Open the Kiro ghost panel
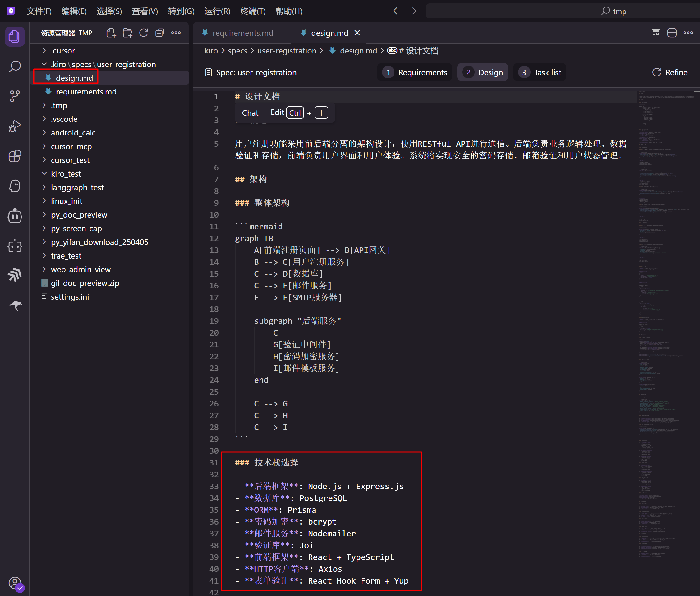The width and height of the screenshot is (700, 596). 15,186
